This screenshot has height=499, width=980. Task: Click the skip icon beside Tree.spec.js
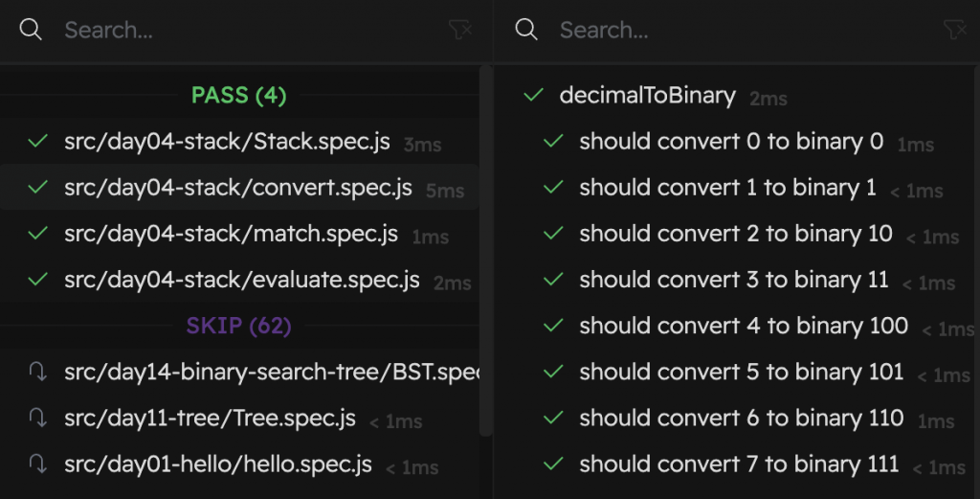coord(38,419)
